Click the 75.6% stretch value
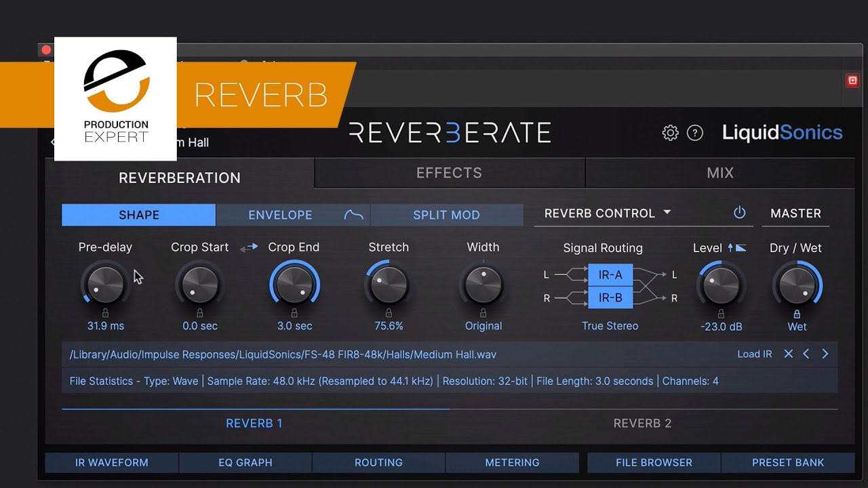Viewport: 868px width, 488px height. (389, 326)
